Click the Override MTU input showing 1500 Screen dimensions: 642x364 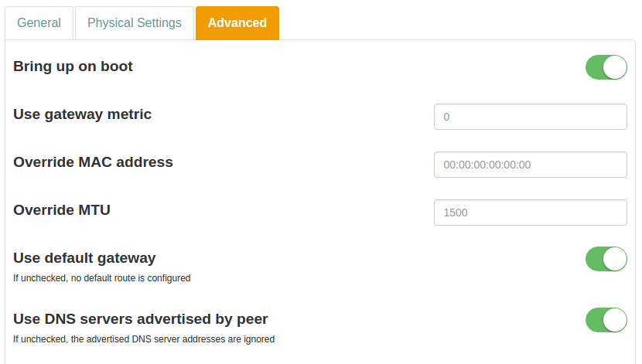point(530,213)
